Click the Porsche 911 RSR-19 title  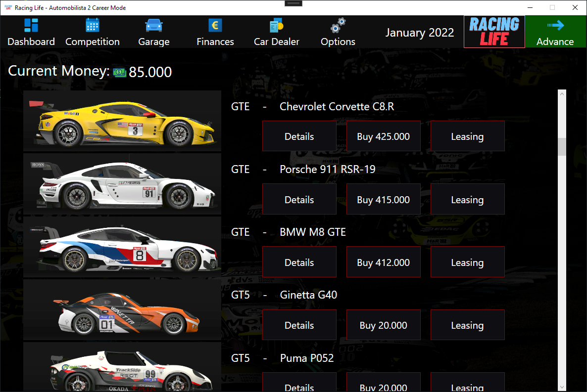(x=328, y=170)
